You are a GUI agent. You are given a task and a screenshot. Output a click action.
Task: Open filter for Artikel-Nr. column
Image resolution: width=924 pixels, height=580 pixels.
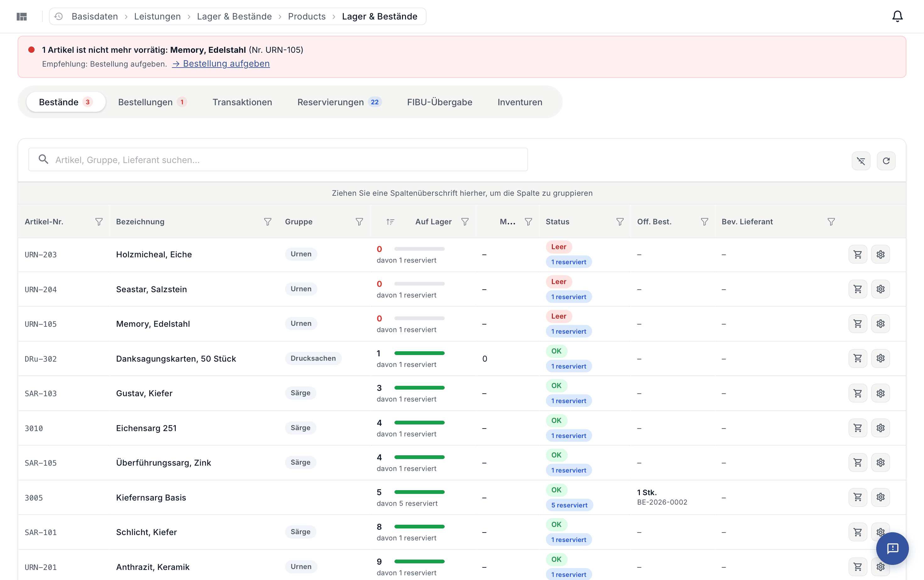pyautogui.click(x=99, y=222)
